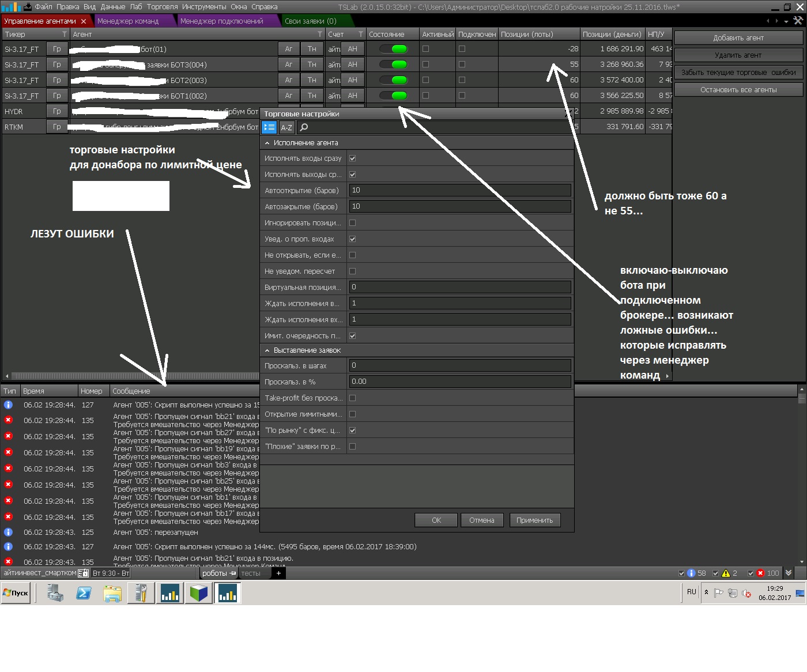Open Server Manager from the taskbar
This screenshot has height=672, width=807.
pyautogui.click(x=55, y=593)
